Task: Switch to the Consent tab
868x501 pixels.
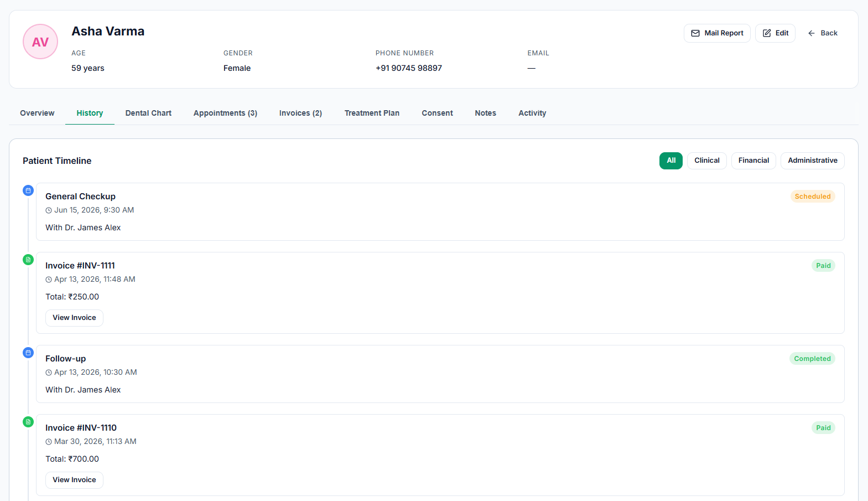Action: 437,113
